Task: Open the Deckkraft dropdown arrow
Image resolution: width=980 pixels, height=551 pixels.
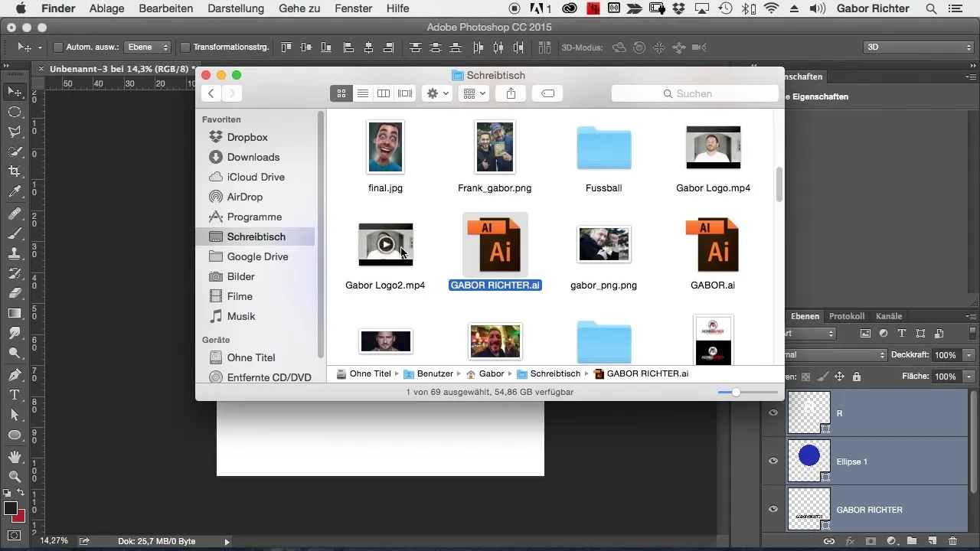Action: click(969, 356)
